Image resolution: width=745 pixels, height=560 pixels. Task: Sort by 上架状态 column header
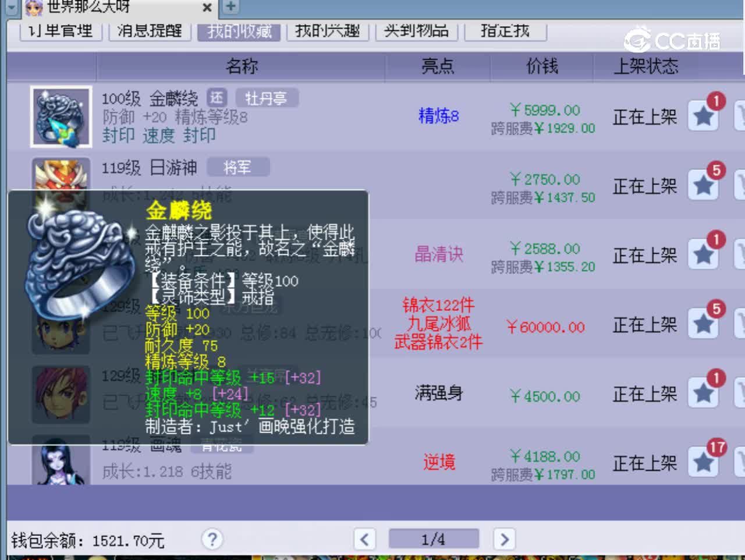click(x=646, y=66)
